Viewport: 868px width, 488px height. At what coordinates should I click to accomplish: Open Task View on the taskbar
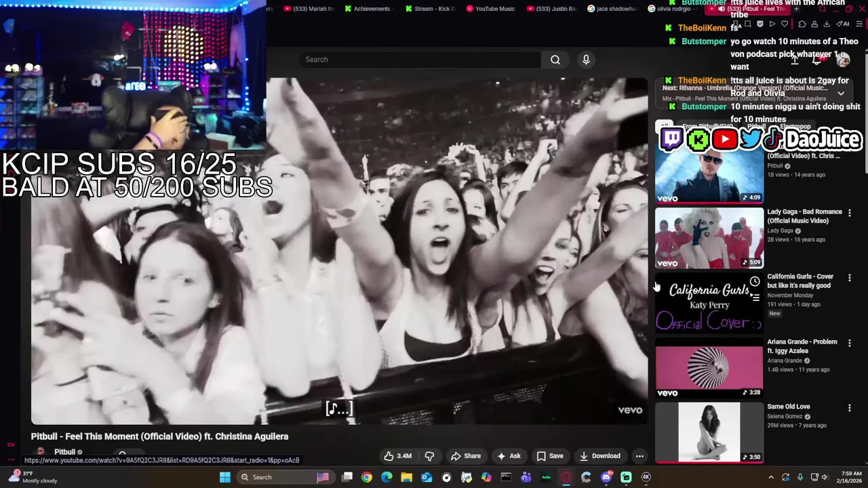[x=347, y=477]
